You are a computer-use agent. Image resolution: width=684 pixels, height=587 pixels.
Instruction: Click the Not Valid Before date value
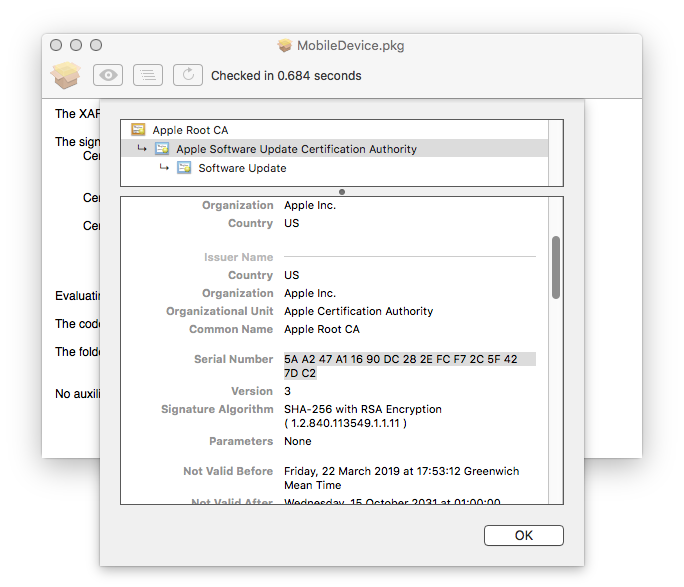coord(402,478)
